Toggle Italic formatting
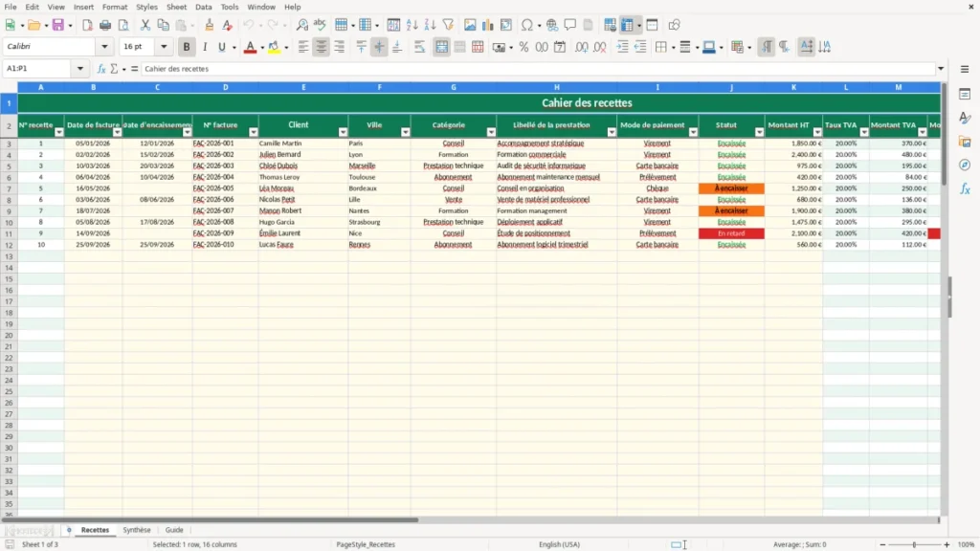The width and height of the screenshot is (980, 551). [x=205, y=47]
